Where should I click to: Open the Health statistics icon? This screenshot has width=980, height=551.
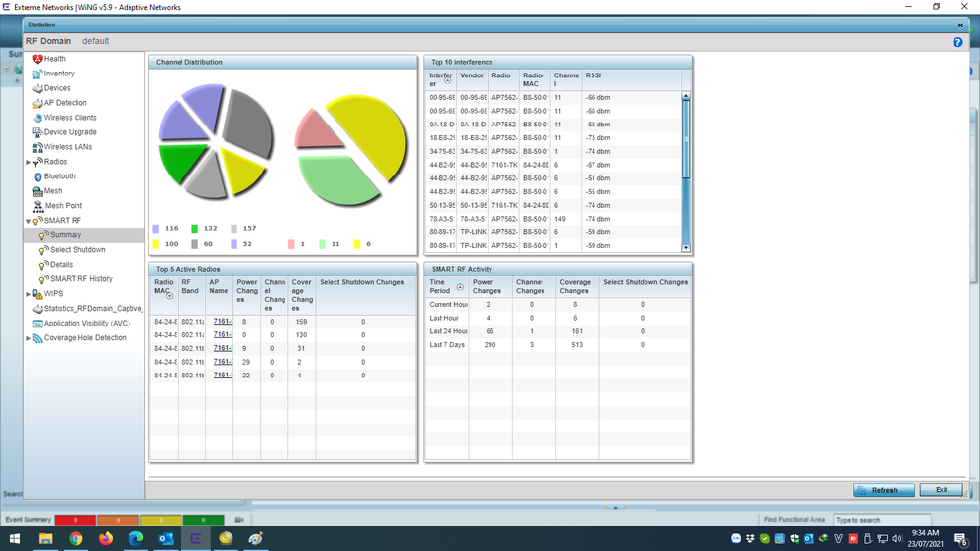[37, 59]
